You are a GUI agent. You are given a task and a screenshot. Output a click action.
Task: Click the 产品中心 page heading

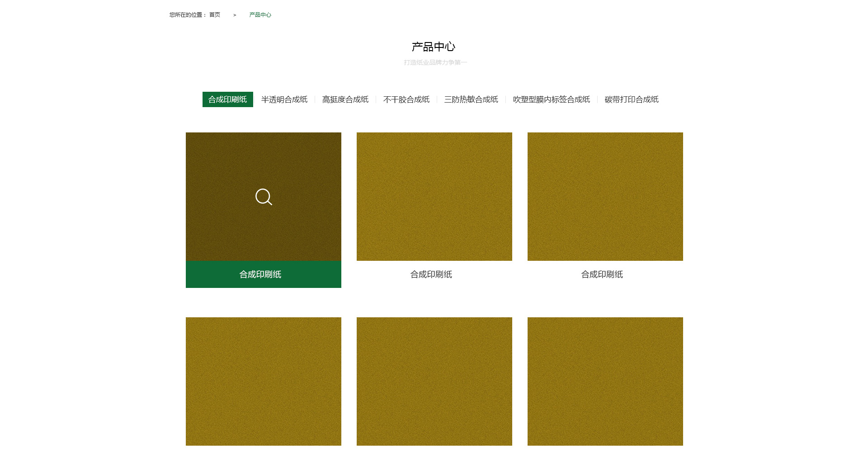pos(433,47)
